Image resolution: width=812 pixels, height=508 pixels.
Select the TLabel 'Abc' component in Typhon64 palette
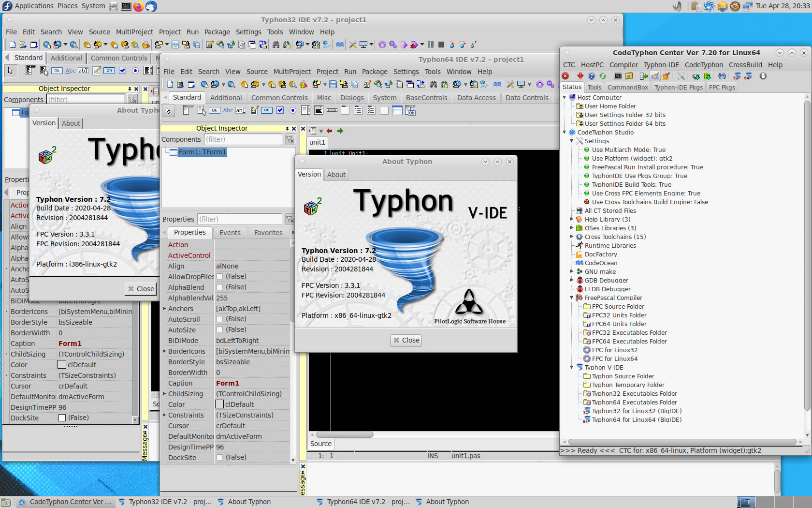228,110
